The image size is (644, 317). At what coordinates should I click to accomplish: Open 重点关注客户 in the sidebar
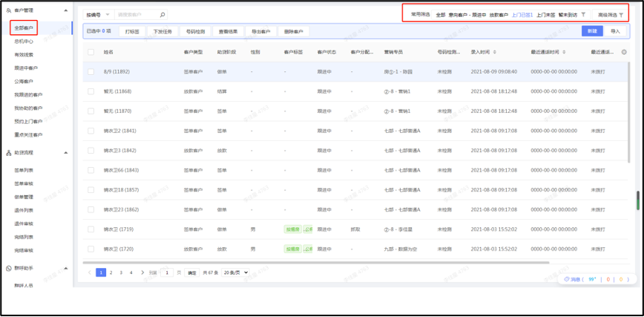(x=28, y=134)
